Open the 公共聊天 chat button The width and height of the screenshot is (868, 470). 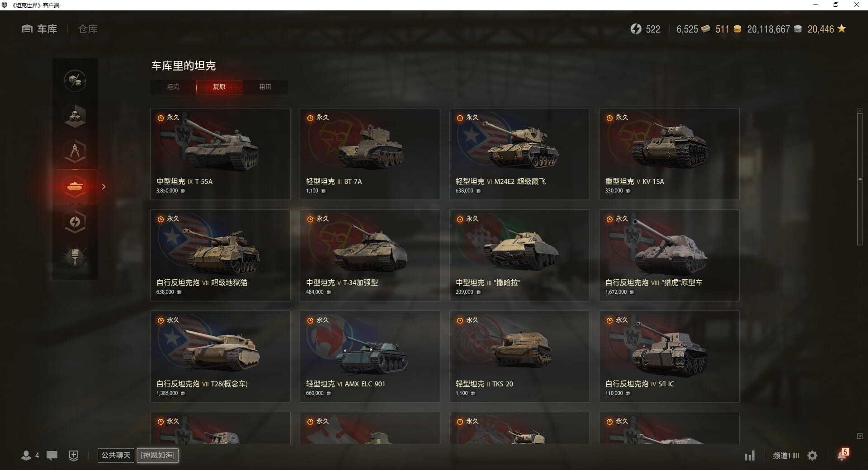coord(116,455)
